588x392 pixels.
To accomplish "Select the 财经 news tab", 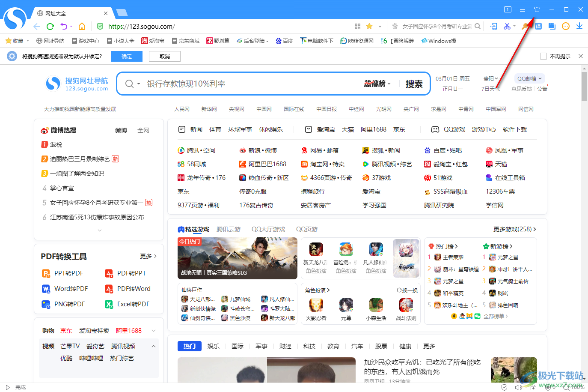I will pos(285,346).
